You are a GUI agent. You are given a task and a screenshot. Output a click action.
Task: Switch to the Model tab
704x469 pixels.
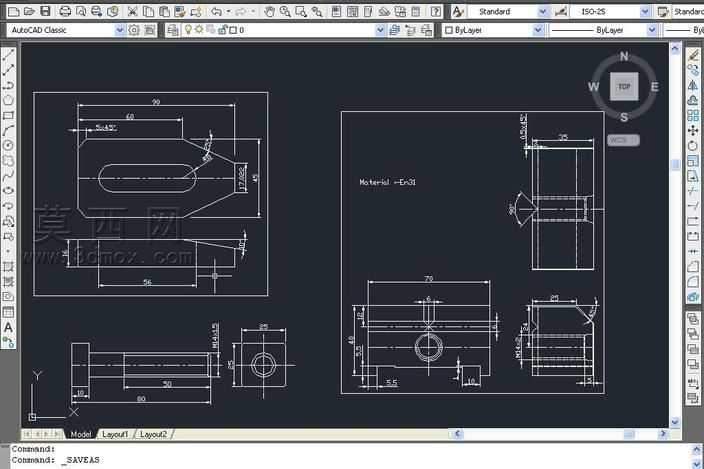(x=81, y=434)
